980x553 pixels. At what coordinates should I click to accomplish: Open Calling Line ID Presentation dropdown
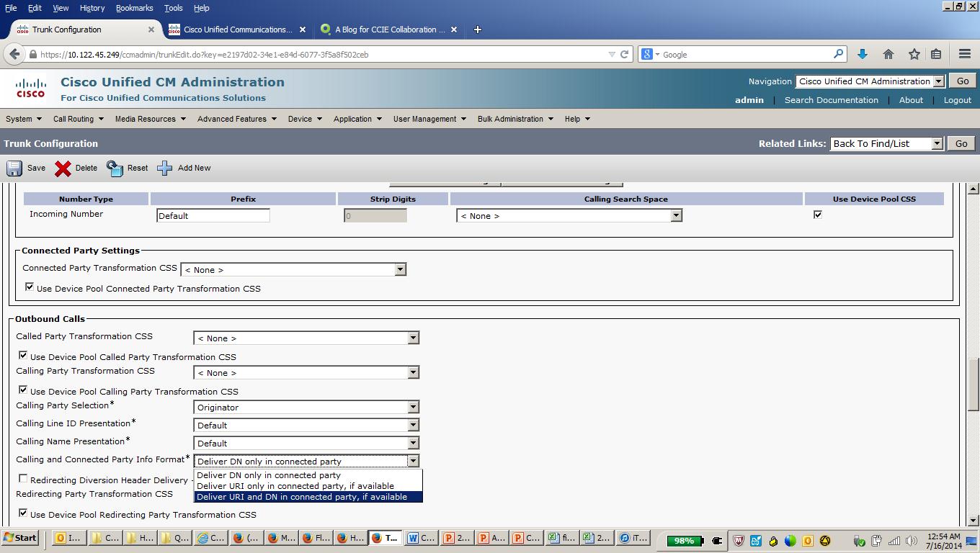tap(306, 425)
